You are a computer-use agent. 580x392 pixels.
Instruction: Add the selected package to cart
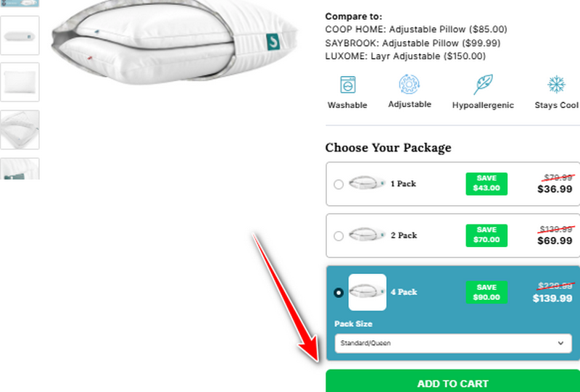tap(452, 381)
